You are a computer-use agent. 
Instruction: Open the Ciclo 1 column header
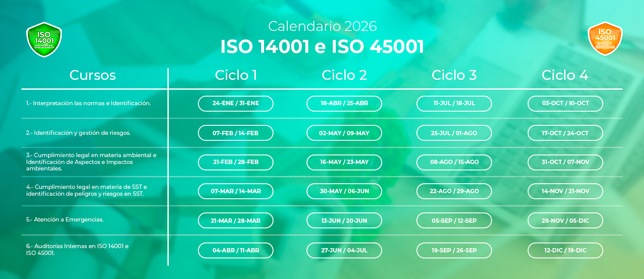pos(236,75)
